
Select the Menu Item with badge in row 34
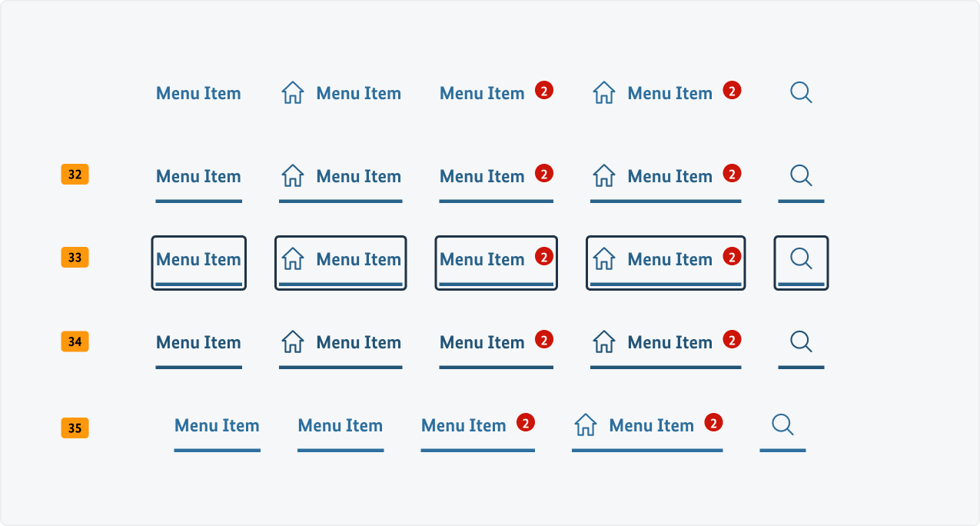[482, 341]
